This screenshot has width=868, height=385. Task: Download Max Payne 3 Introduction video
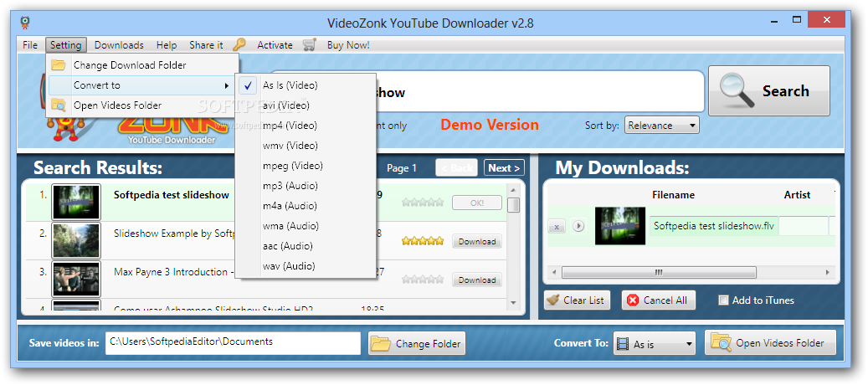coord(477,280)
